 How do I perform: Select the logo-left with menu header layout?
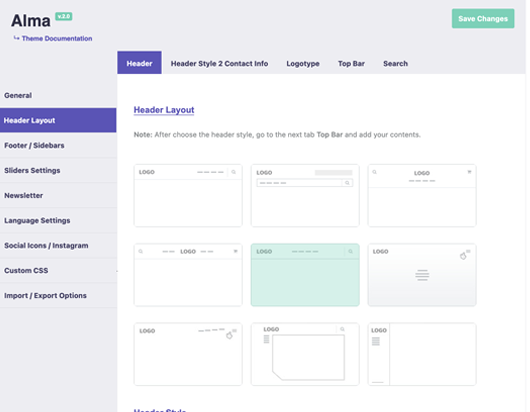tap(188, 195)
